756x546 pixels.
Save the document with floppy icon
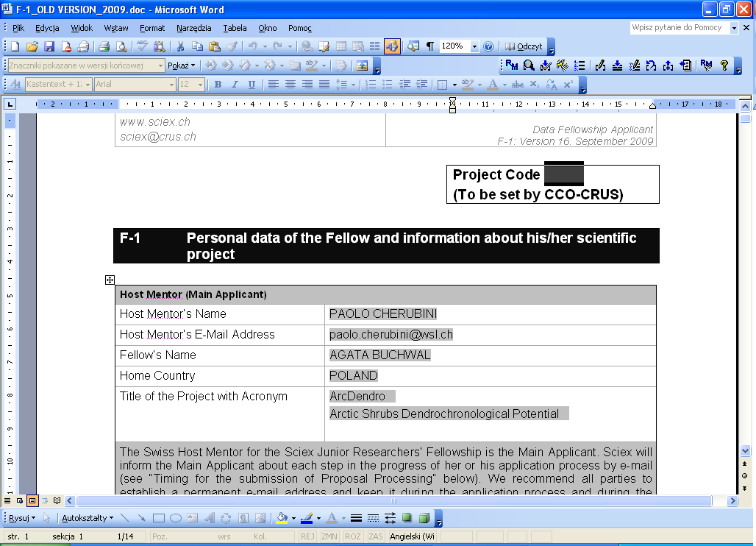49,46
